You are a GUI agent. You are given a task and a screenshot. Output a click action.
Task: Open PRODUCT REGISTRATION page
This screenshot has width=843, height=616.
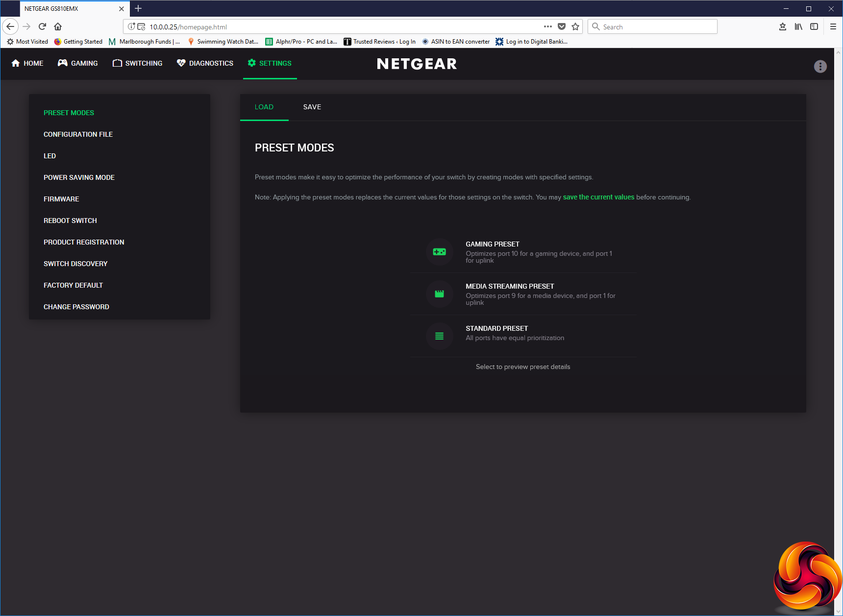[84, 242]
